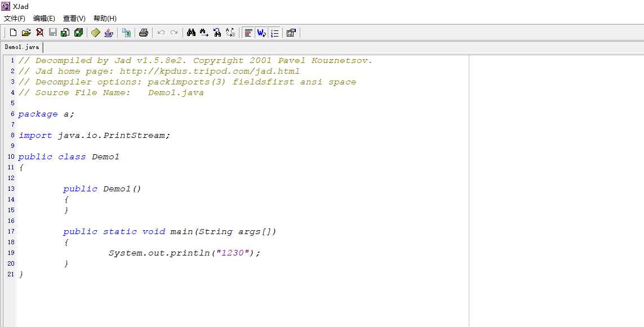
Task: Click the Java coffee cup icon
Action: pyautogui.click(x=108, y=33)
